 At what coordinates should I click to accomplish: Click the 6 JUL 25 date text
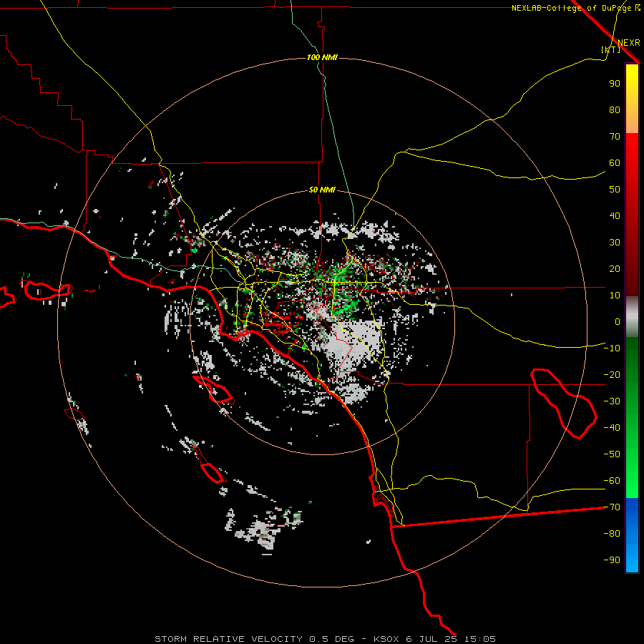431,639
